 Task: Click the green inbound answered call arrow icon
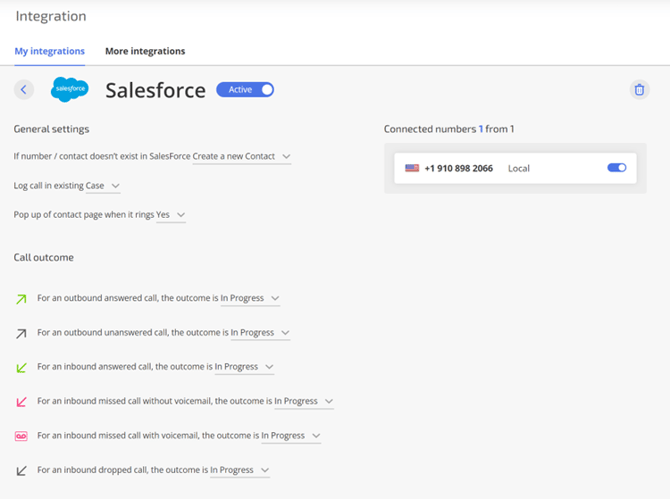point(21,367)
